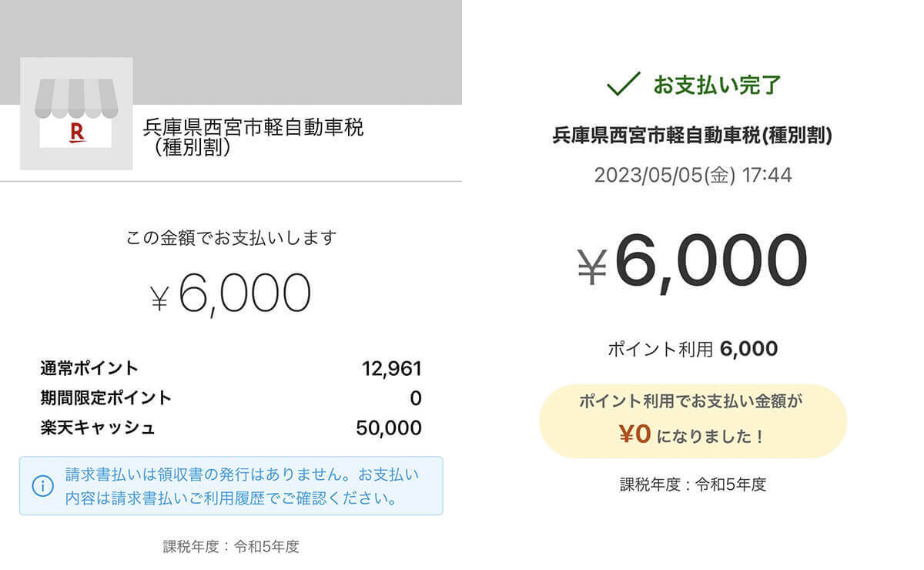Tap the yellow ポイント利用 zero-payment banner

pyautogui.click(x=692, y=421)
